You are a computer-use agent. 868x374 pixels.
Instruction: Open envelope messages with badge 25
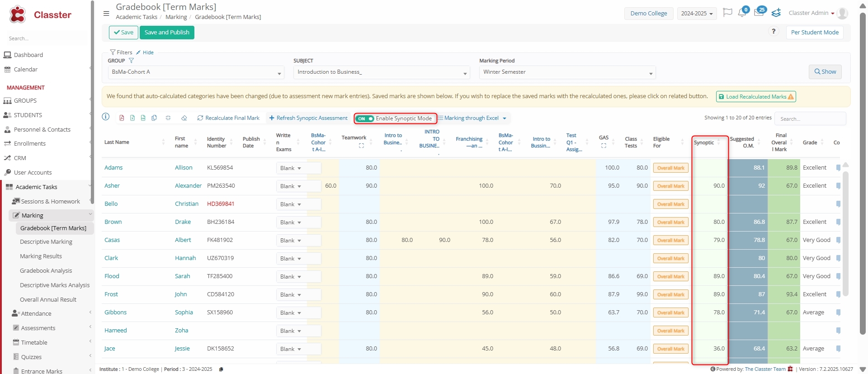(x=759, y=12)
